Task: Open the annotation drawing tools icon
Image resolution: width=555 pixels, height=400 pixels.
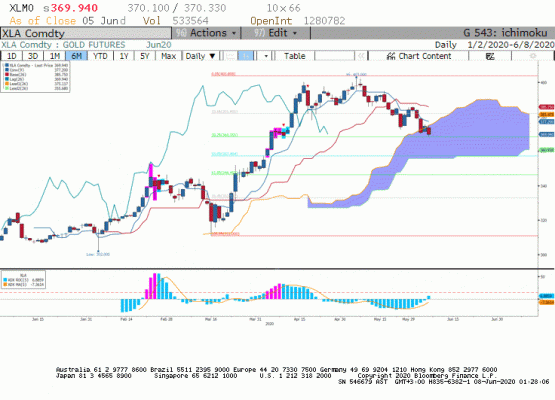Action: 490,56
